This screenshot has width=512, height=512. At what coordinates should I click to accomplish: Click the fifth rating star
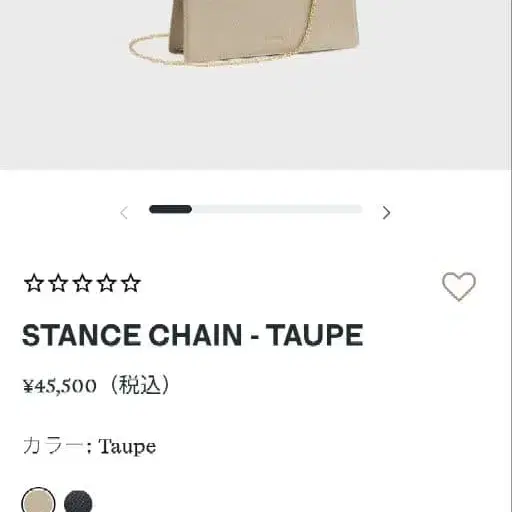coord(131,283)
